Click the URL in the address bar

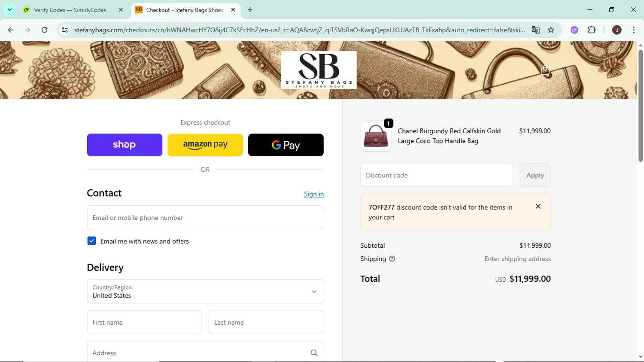click(x=299, y=30)
